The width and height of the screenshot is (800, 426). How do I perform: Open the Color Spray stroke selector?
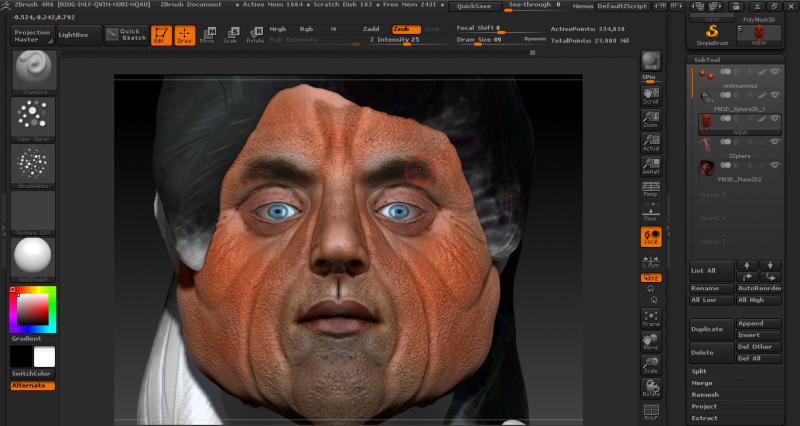click(x=33, y=119)
